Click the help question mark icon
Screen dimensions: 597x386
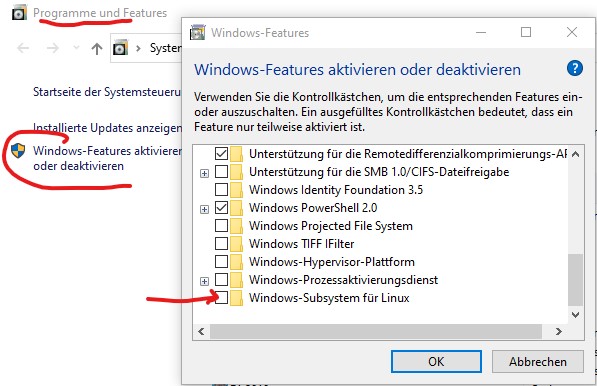click(575, 69)
